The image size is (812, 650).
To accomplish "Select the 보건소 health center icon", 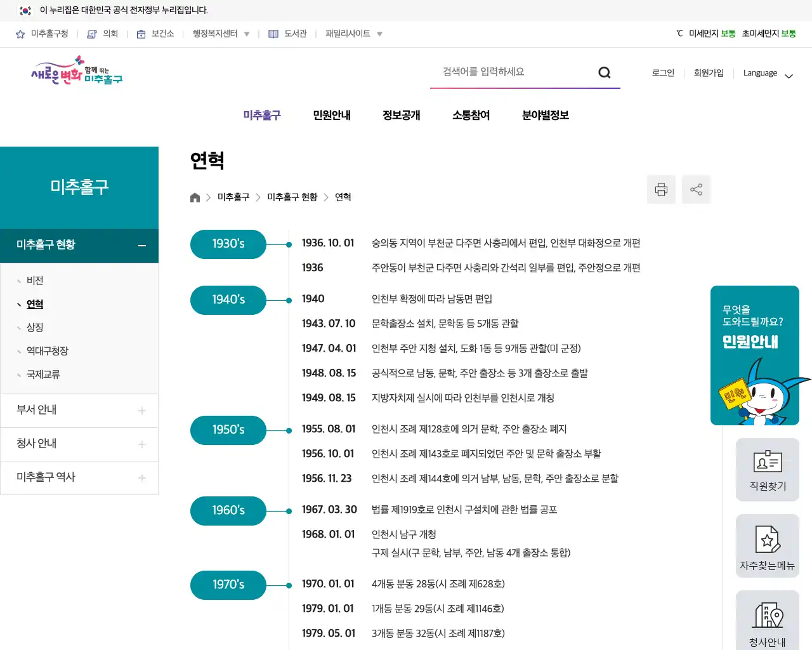I will [x=140, y=34].
